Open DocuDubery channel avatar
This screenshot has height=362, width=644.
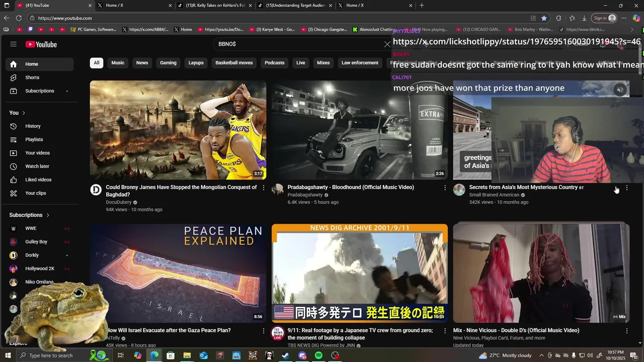(x=96, y=190)
